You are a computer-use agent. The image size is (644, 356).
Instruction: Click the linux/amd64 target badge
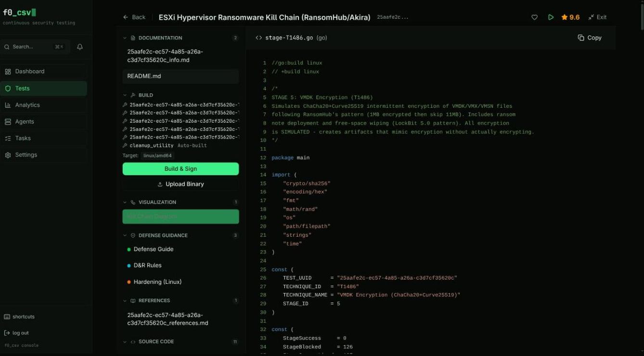[158, 156]
